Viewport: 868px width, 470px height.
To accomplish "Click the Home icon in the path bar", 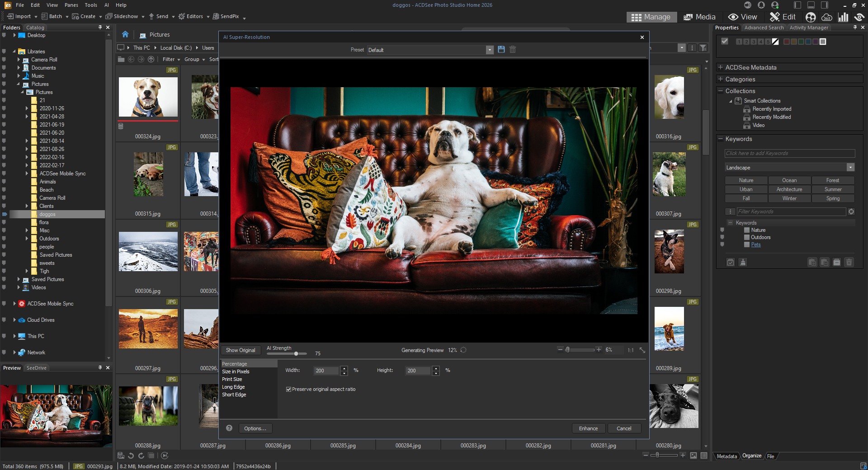I will pyautogui.click(x=125, y=34).
